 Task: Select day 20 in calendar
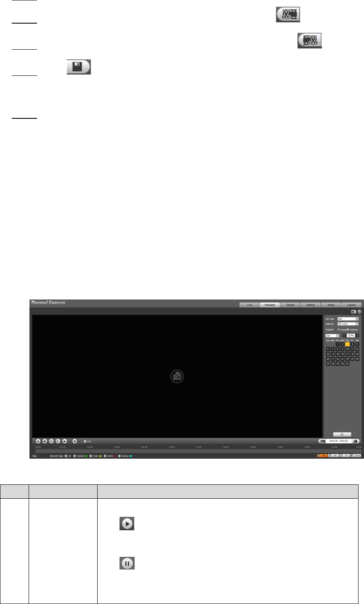coord(328,359)
